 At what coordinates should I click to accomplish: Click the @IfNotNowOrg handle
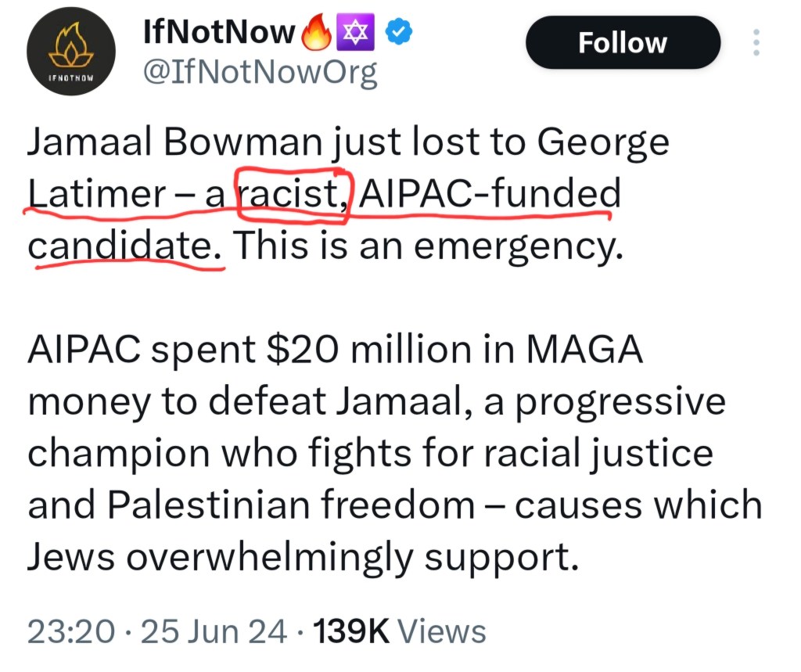click(x=260, y=73)
